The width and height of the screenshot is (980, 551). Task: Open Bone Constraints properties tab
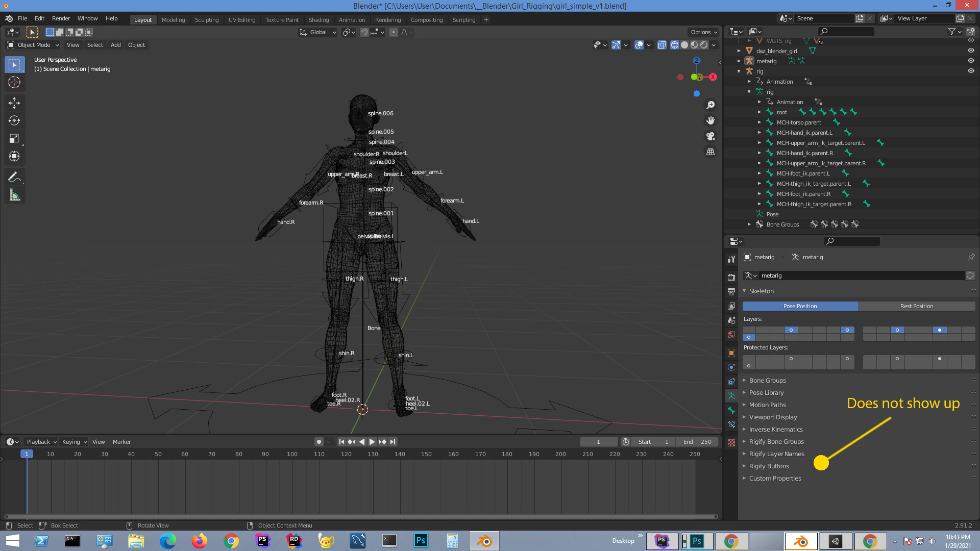click(x=731, y=424)
